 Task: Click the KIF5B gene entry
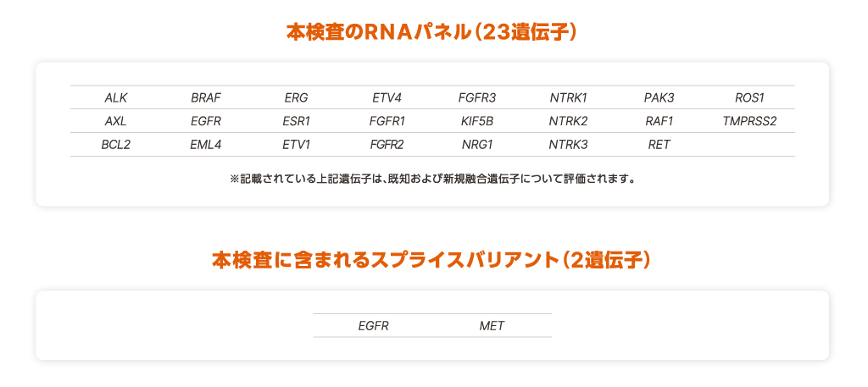tap(477, 121)
